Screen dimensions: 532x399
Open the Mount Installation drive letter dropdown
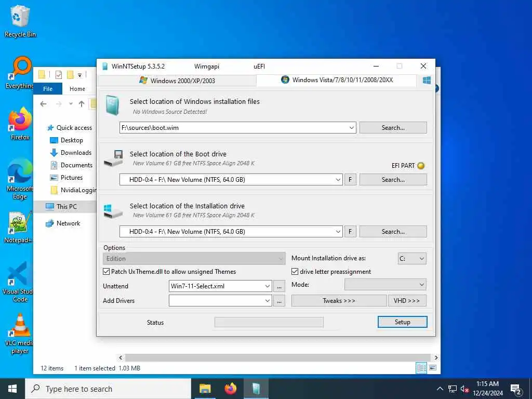(x=412, y=259)
